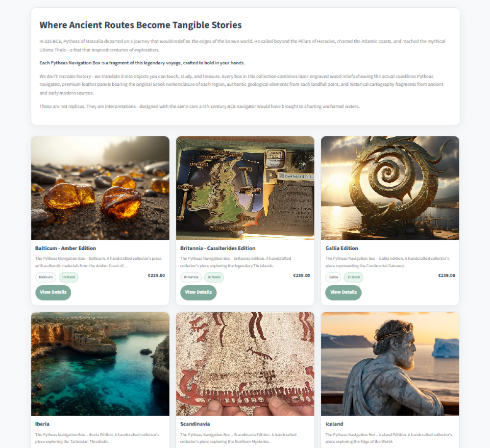
Task: Open the Gallia Edition title link
Action: (x=342, y=248)
